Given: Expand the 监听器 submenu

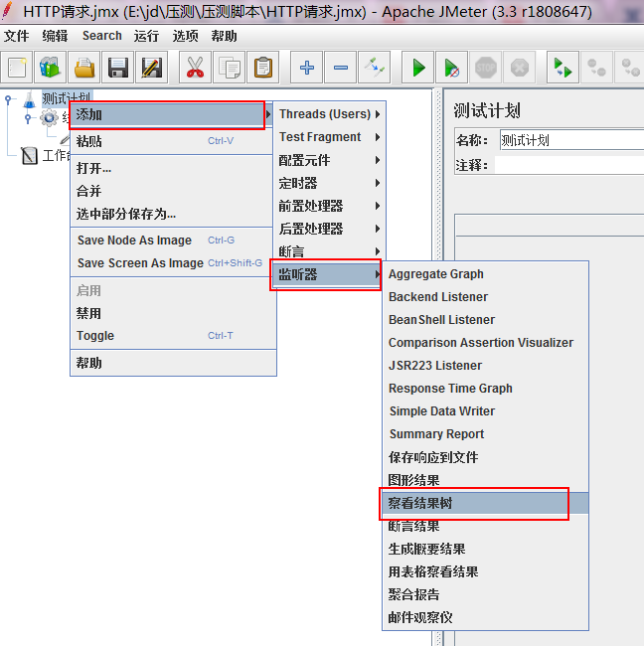Looking at the screenshot, I should [x=330, y=274].
